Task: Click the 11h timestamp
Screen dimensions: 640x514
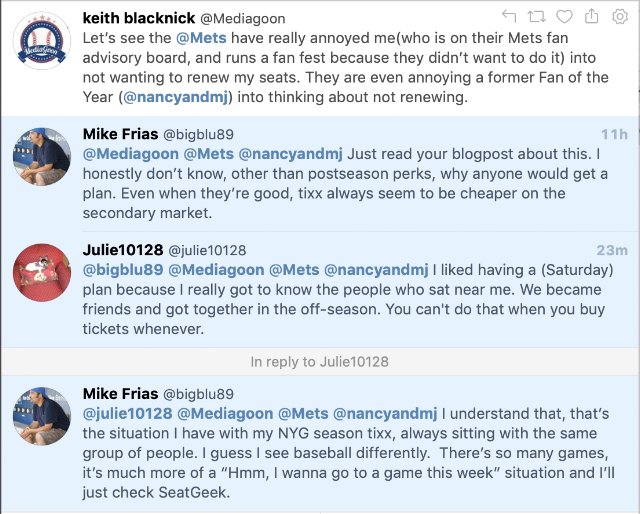Action: click(614, 134)
